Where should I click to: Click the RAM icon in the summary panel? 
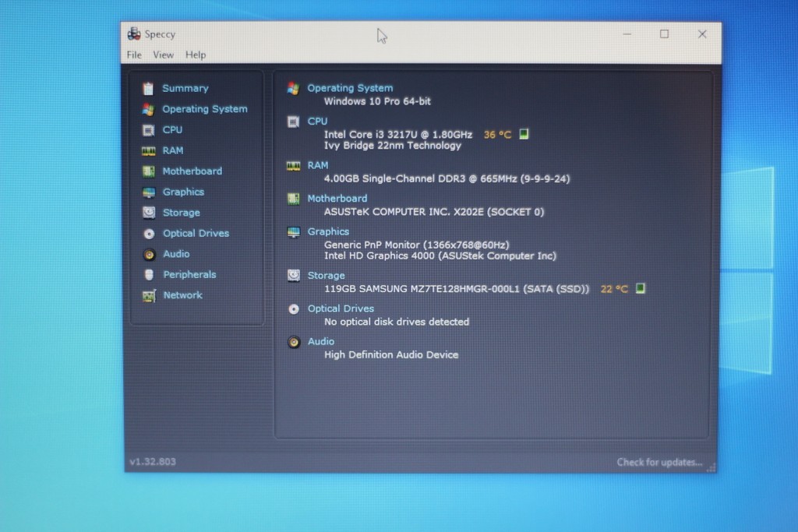pos(293,166)
